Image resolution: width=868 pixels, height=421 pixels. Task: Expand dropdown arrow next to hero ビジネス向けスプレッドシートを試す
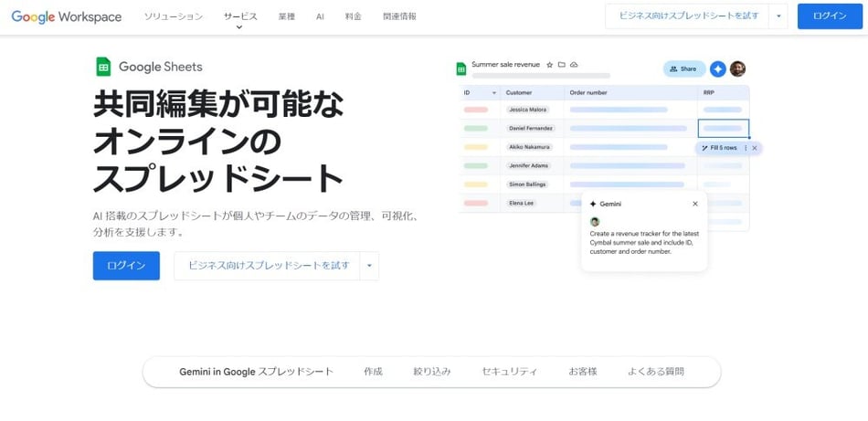point(369,266)
